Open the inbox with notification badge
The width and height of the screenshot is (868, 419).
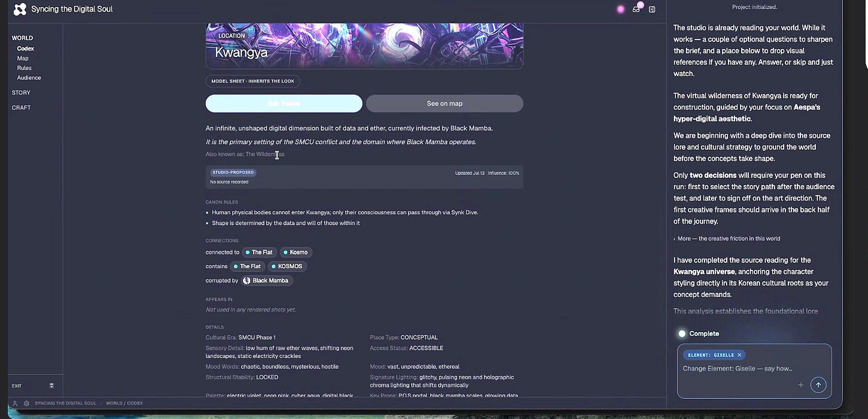(636, 9)
